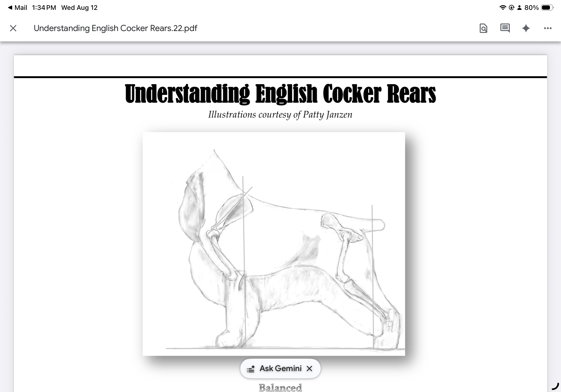Close the PDF viewer with the X
This screenshot has height=392, width=561.
[x=13, y=28]
